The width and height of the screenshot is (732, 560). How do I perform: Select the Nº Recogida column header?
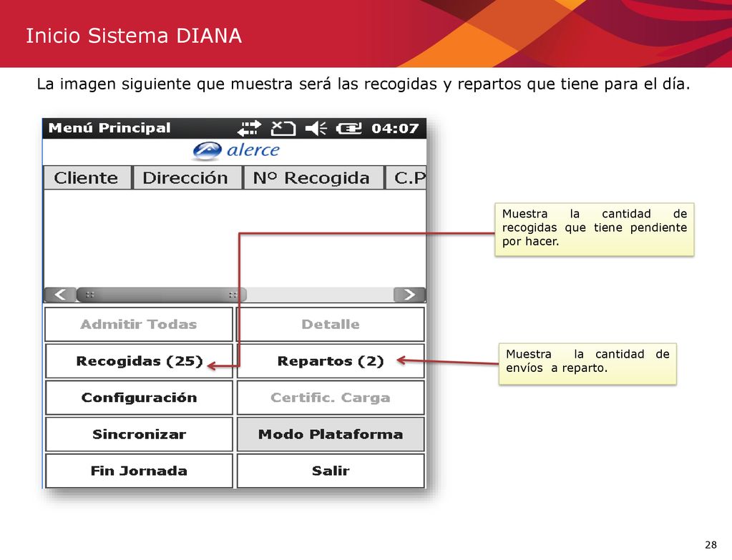click(x=313, y=178)
